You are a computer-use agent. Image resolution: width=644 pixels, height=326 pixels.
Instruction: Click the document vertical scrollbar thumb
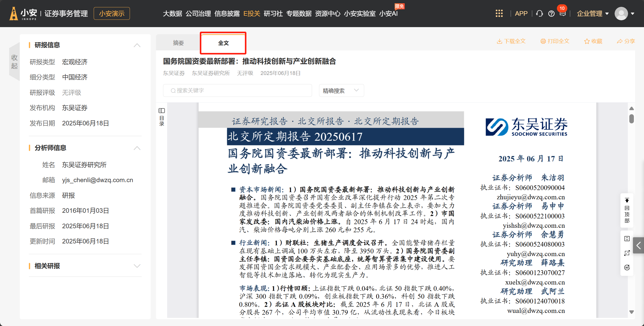pos(632,119)
